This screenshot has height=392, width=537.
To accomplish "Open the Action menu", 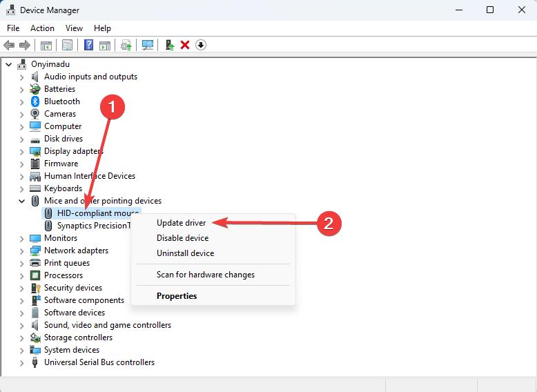I will pyautogui.click(x=42, y=28).
